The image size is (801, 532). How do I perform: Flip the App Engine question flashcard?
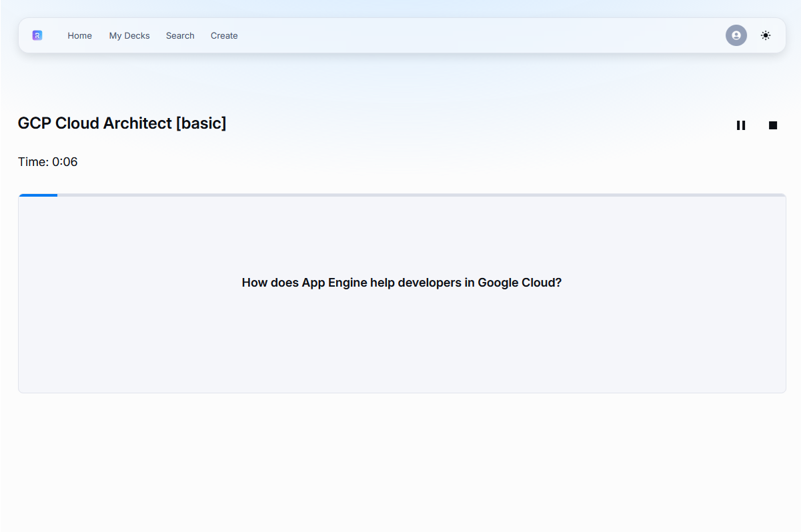click(402, 294)
